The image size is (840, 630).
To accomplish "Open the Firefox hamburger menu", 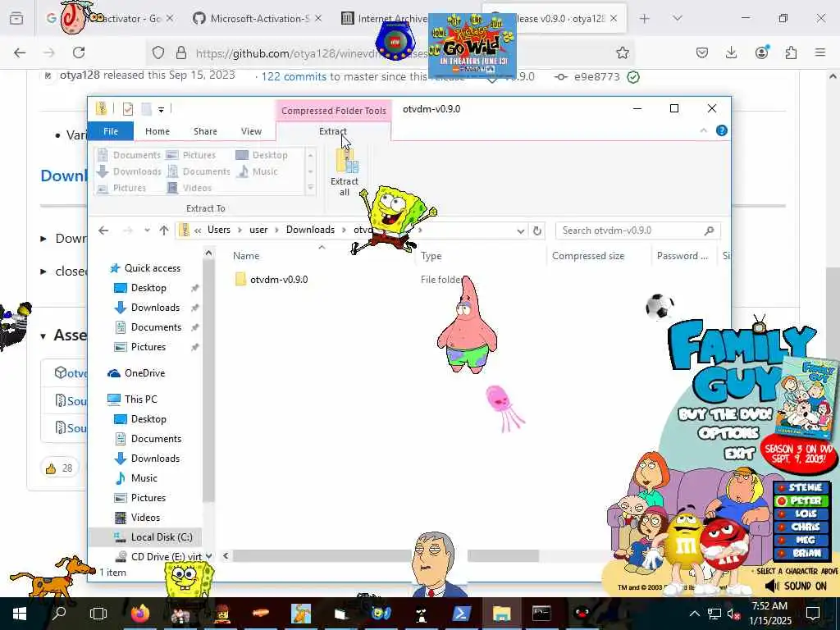I will click(820, 52).
